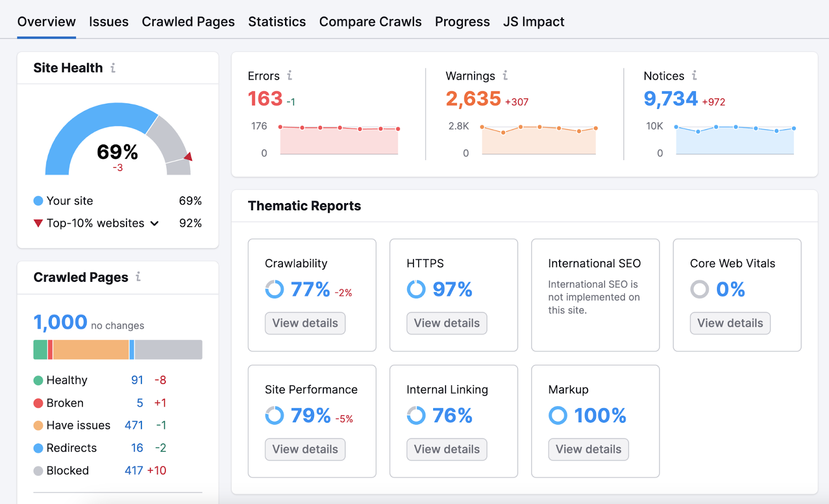This screenshot has width=829, height=504.
Task: Expand details for Have issues pages
Action: tap(77, 425)
